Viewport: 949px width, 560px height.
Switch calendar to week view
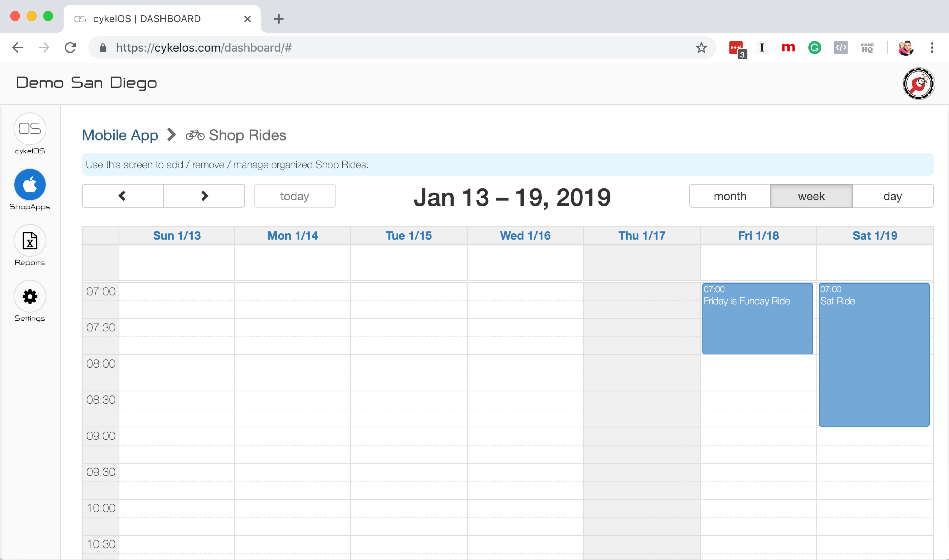pos(811,196)
